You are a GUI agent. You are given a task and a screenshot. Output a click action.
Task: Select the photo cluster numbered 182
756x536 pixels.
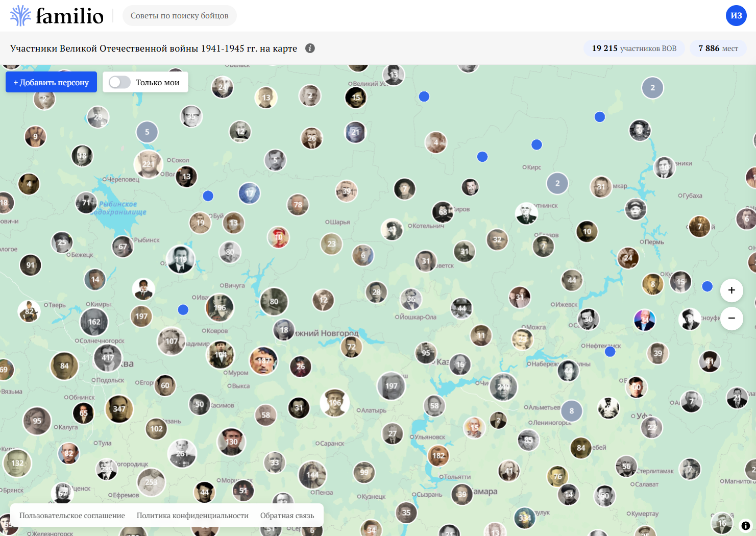click(438, 455)
